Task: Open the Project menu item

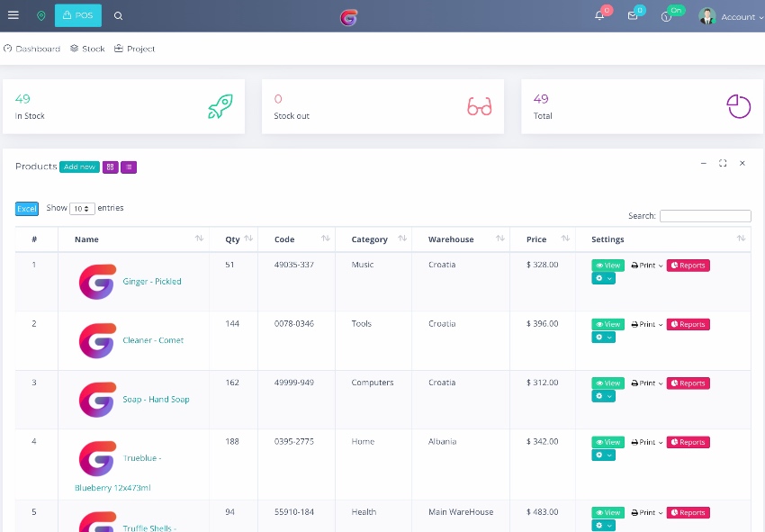Action: pos(134,49)
